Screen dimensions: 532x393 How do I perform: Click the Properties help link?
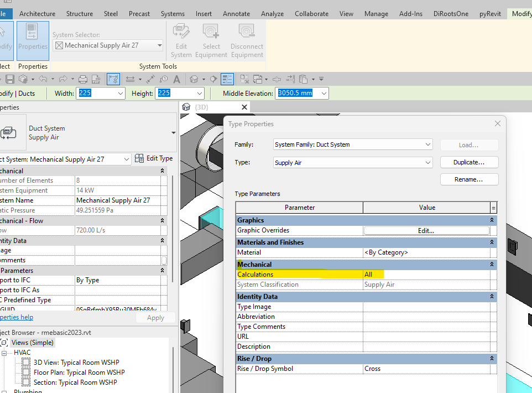pyautogui.click(x=16, y=317)
